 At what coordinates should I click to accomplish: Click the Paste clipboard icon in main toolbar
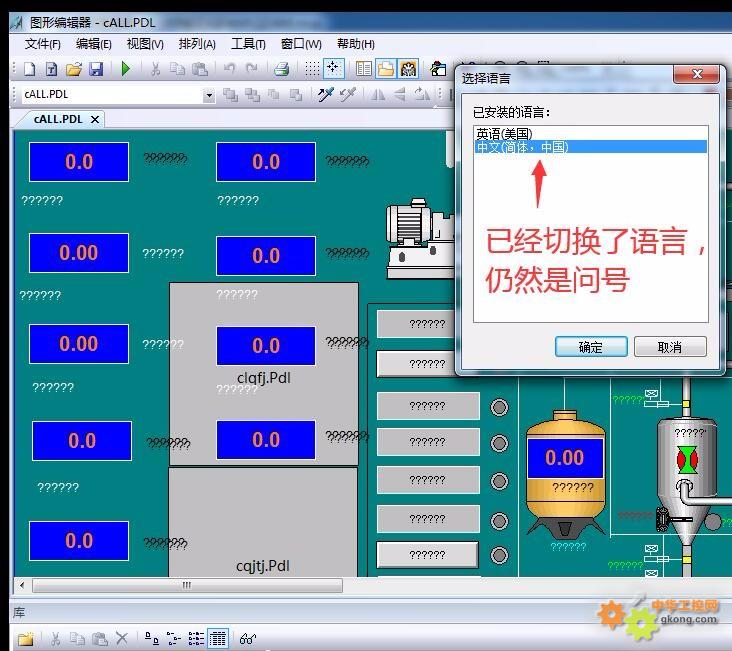tap(200, 69)
